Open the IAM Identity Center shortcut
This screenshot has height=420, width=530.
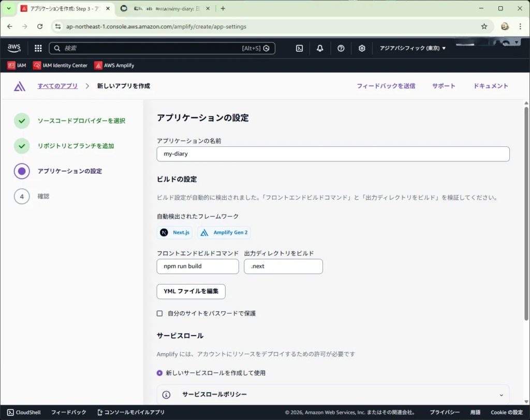pos(60,66)
